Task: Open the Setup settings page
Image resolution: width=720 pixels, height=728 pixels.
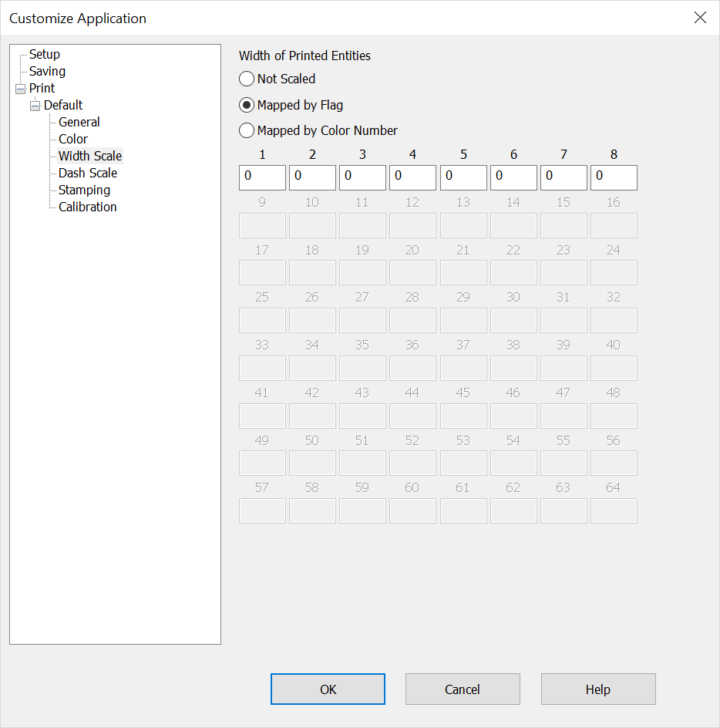Action: 45,54
